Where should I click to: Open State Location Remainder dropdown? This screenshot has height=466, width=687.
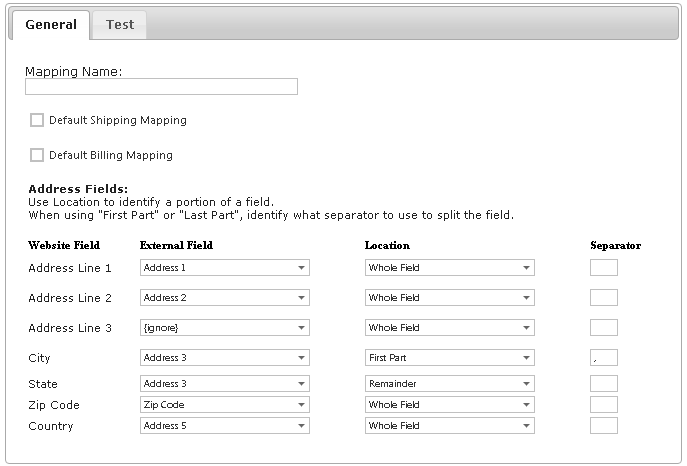pos(449,384)
